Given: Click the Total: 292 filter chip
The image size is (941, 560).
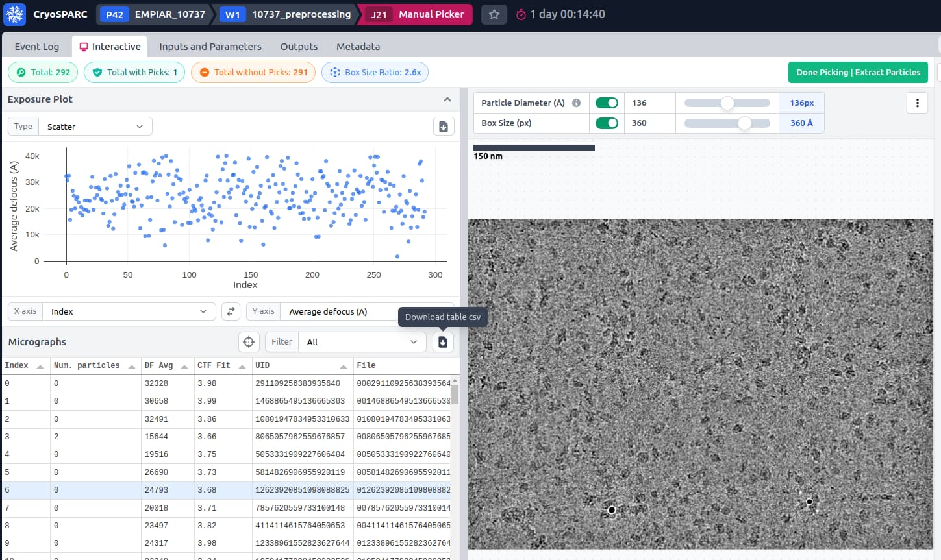Looking at the screenshot, I should click(x=43, y=72).
